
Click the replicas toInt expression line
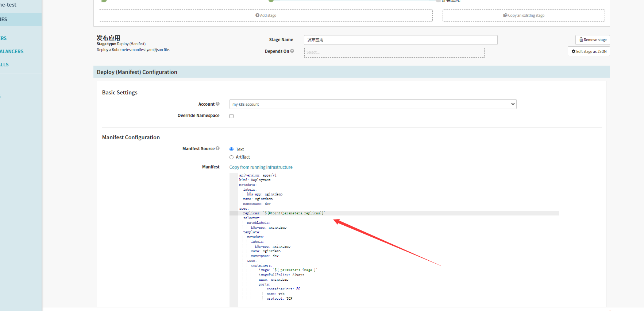tap(284, 213)
